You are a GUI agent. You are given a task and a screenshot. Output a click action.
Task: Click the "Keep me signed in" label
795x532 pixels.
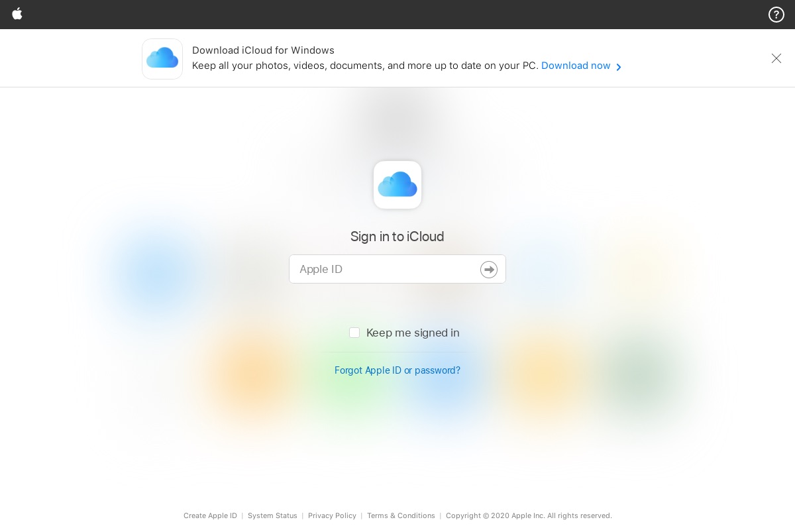413,333
